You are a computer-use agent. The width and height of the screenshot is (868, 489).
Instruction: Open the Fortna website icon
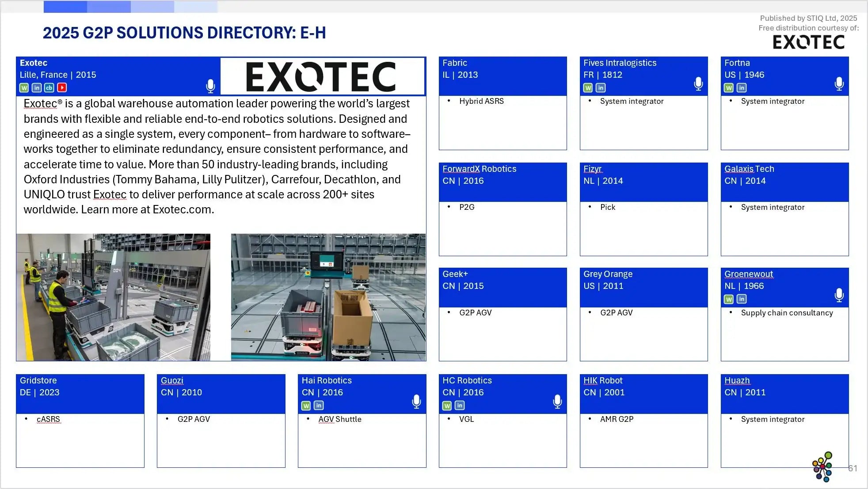pos(729,88)
